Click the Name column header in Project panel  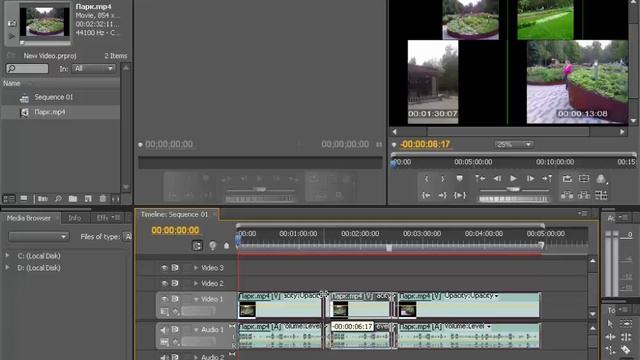click(11, 83)
